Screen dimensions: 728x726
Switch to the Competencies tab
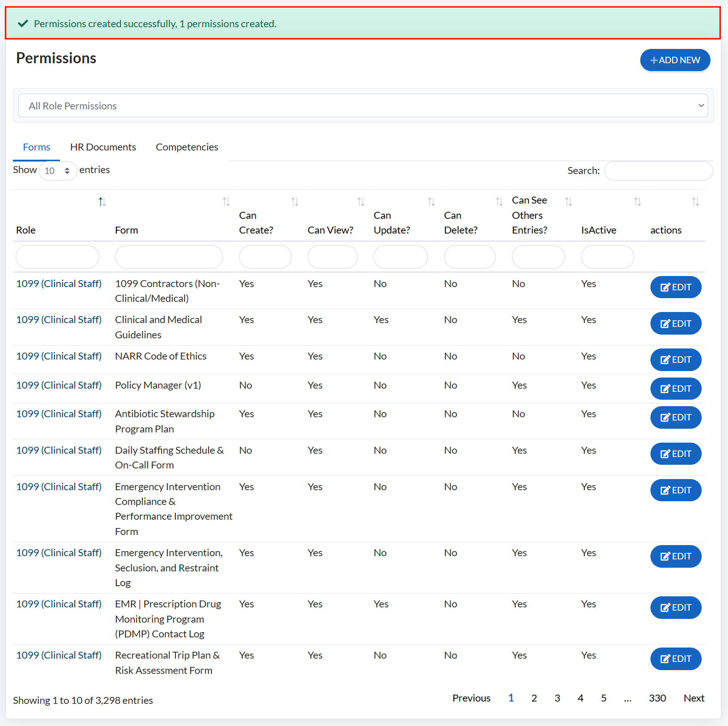187,147
